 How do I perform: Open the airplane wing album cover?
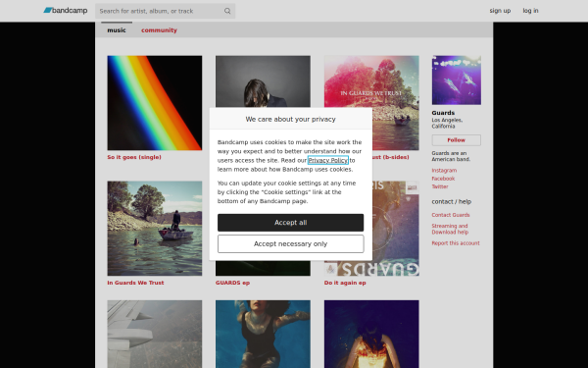tap(155, 334)
